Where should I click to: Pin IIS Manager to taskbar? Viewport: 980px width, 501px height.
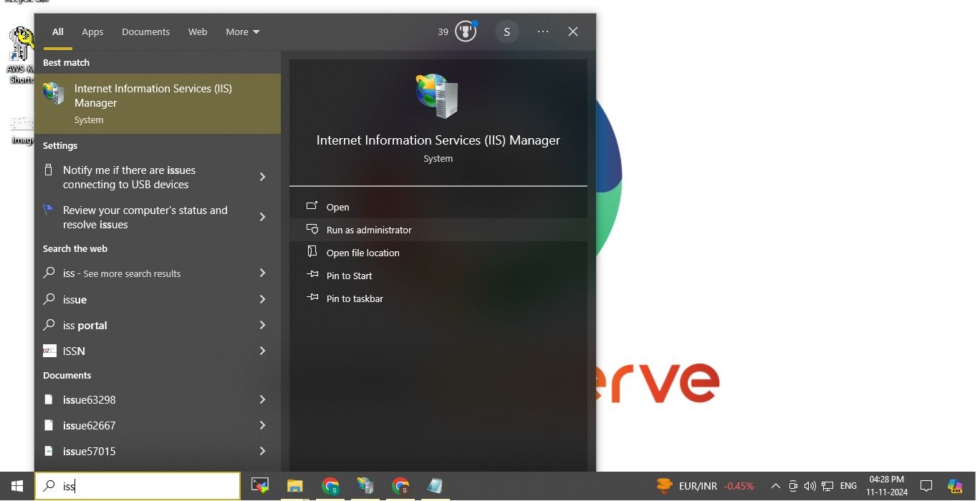[355, 298]
